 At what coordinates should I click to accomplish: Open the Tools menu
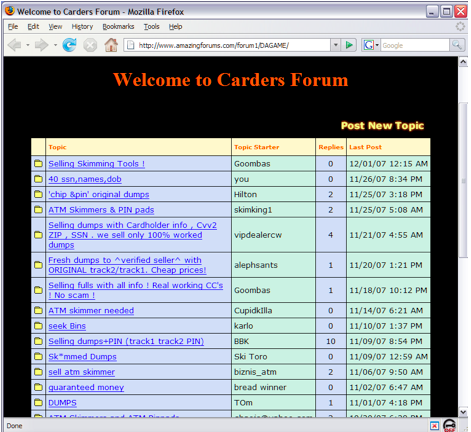[151, 26]
